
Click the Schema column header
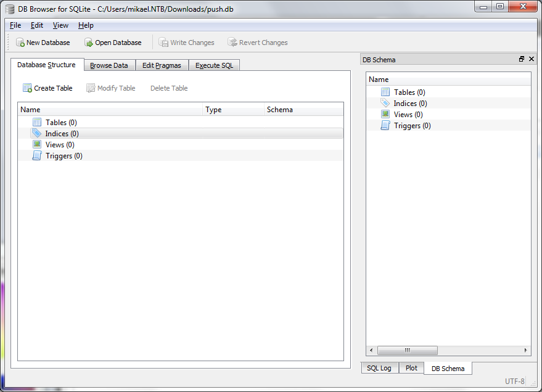[303, 110]
